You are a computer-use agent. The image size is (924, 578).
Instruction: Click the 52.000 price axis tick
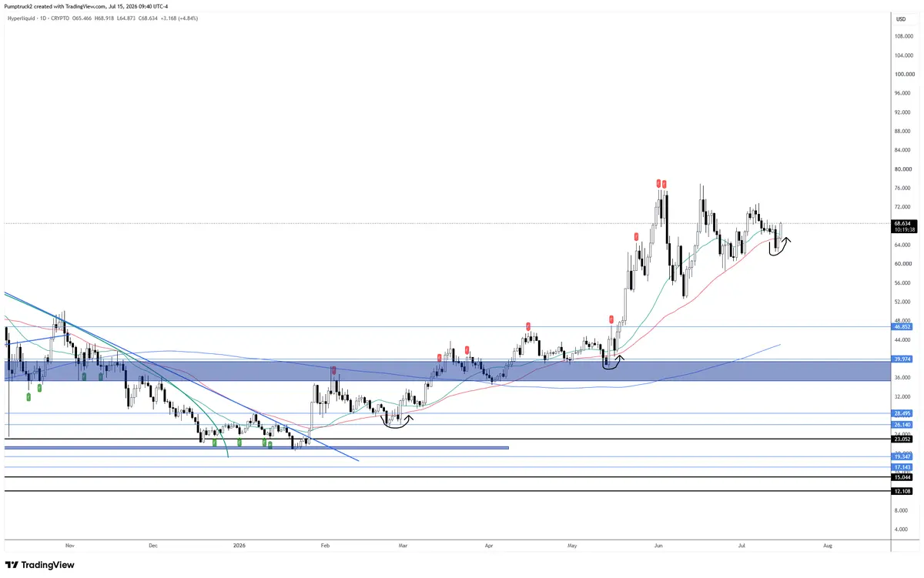(903, 302)
